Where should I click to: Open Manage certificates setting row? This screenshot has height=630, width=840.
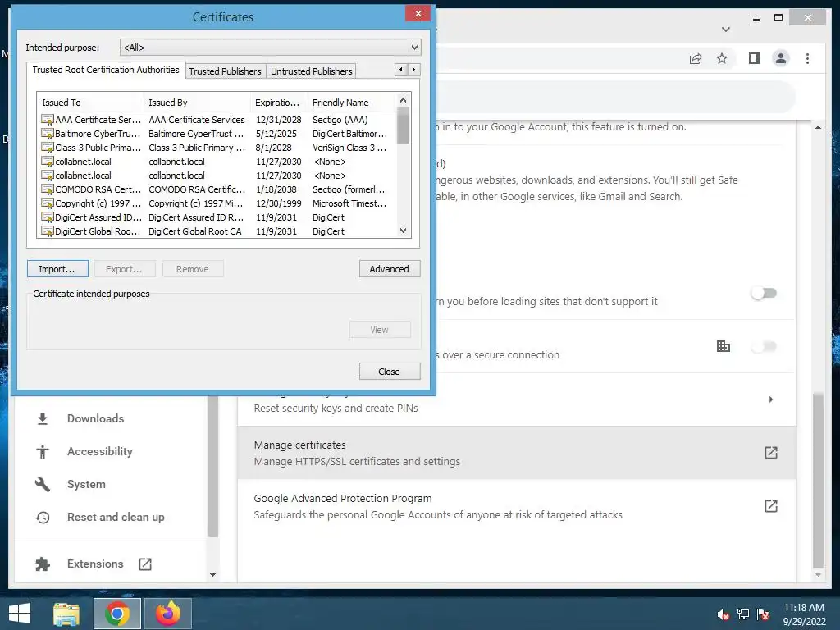tap(517, 453)
